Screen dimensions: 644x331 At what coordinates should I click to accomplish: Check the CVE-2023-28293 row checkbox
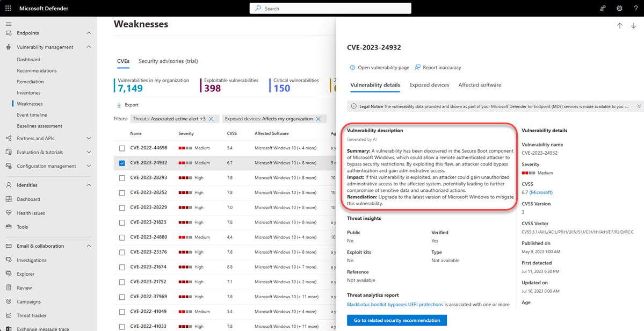pos(122,178)
